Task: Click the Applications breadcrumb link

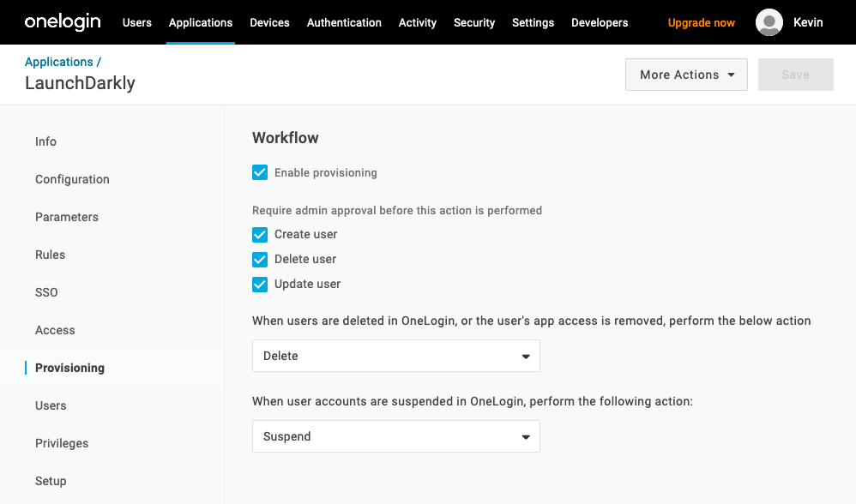Action: point(58,62)
